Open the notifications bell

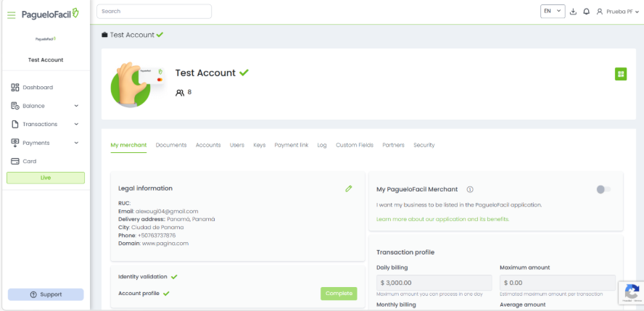(586, 12)
